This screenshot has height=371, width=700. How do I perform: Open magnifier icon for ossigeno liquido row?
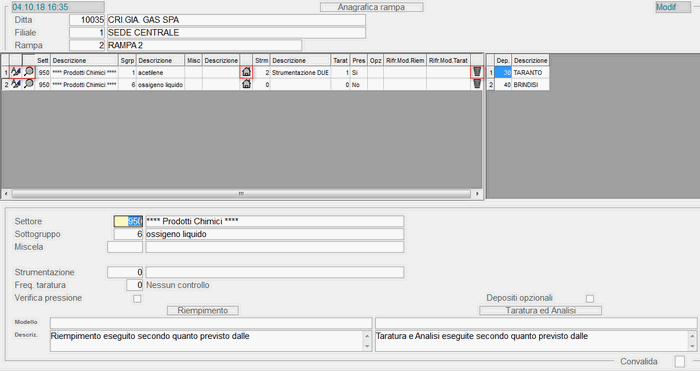(x=29, y=84)
